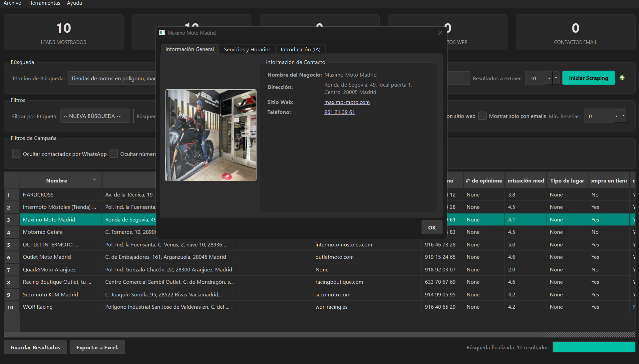Click outletmoto.com website cell
The image size is (639, 364).
(x=367, y=257)
